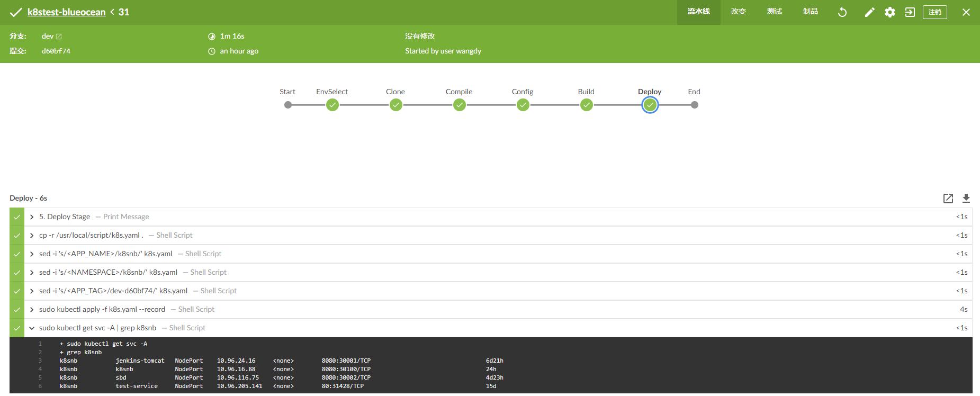Screen dimensions: 980x396
Task: Click the Start node of the pipeline
Action: click(288, 105)
